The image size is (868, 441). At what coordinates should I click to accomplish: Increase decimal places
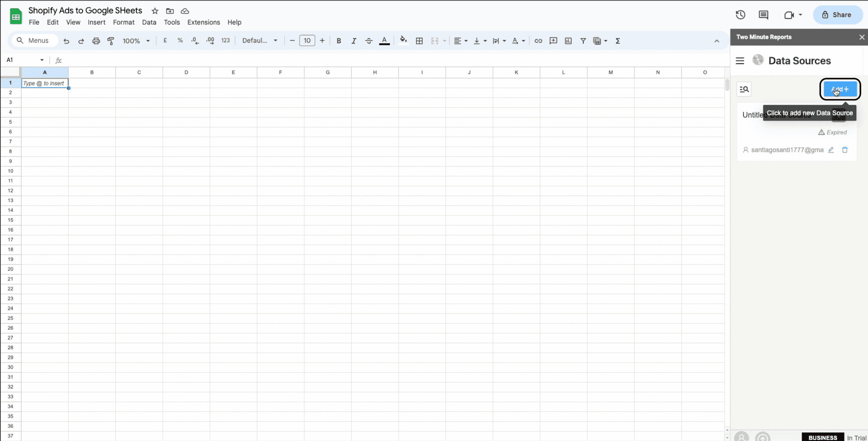pyautogui.click(x=210, y=41)
